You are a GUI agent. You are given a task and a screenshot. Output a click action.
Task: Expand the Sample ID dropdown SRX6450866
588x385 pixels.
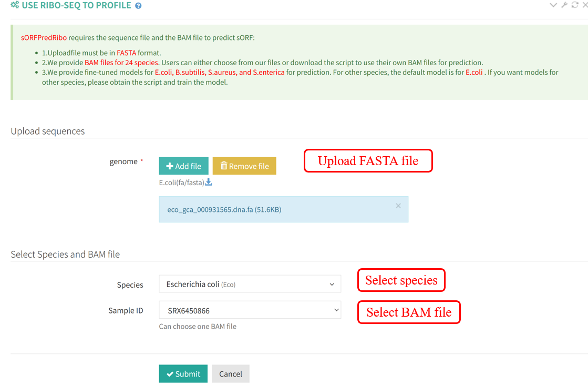250,310
